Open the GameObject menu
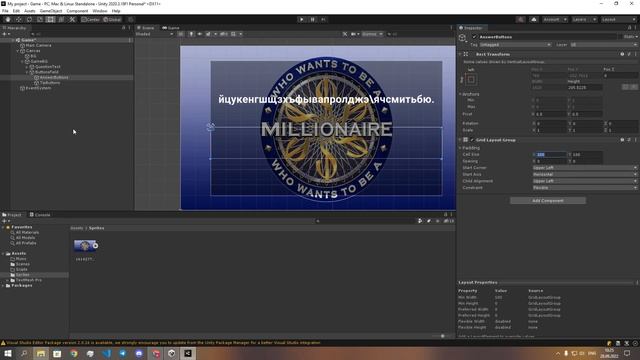This screenshot has width=640, height=360. (51, 11)
